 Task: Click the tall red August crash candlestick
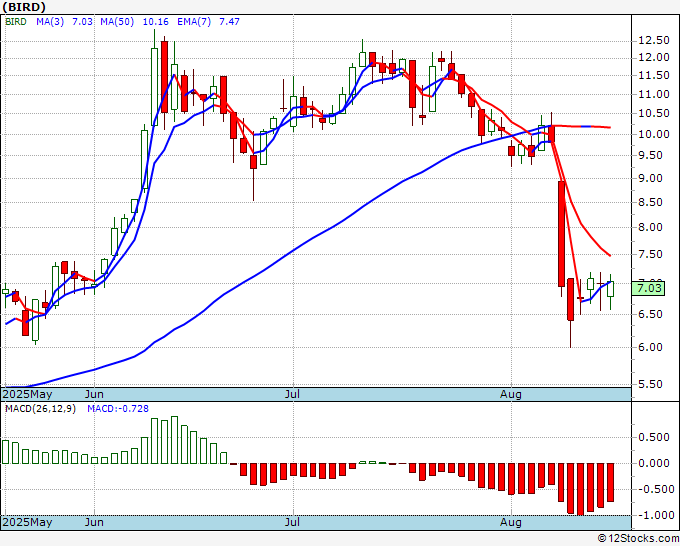[561, 234]
